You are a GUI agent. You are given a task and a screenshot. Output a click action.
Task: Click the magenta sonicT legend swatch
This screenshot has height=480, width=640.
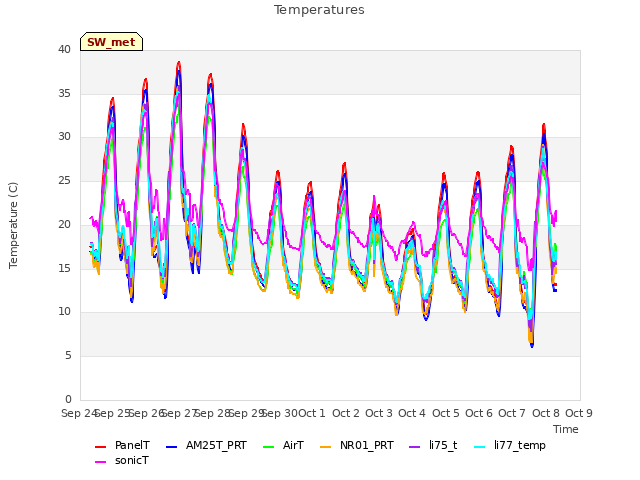point(100,462)
